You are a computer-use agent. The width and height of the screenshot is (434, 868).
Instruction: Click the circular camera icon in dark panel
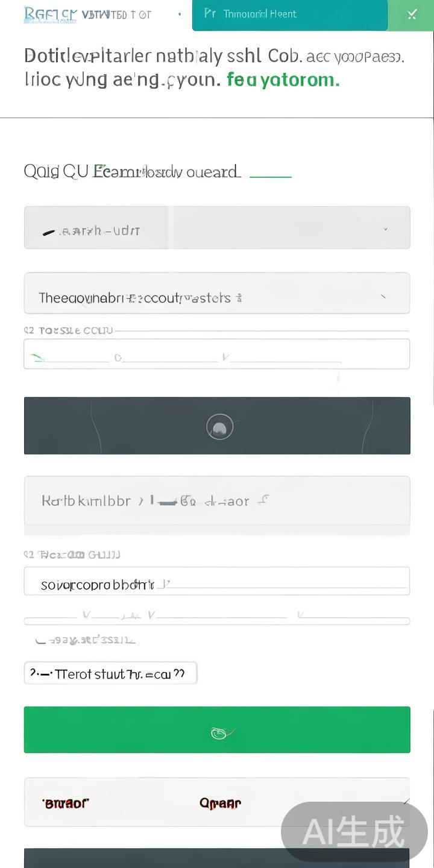(x=218, y=426)
